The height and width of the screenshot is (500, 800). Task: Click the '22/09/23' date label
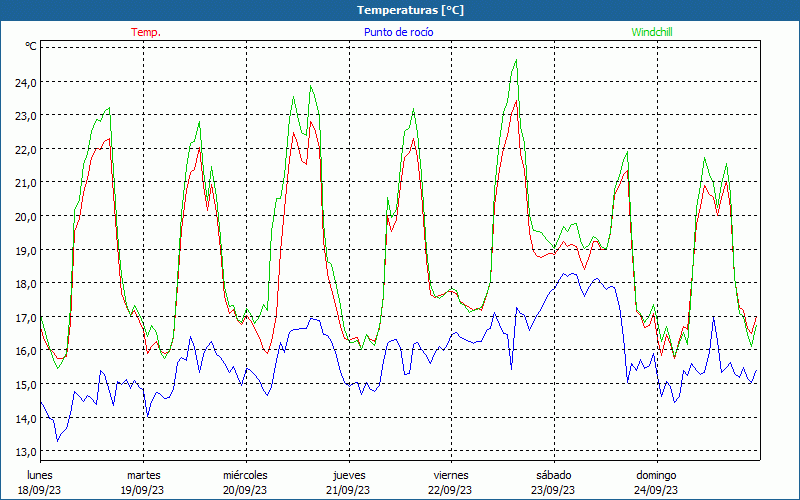point(450,490)
